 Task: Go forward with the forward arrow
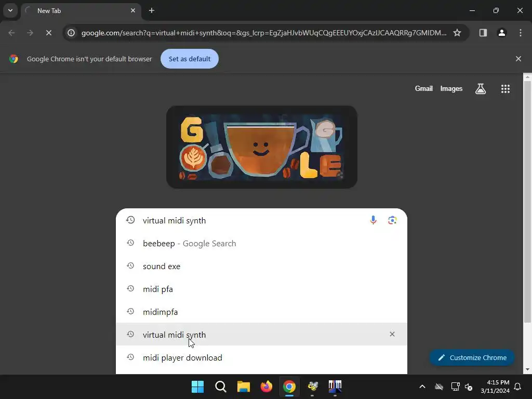tap(30, 33)
